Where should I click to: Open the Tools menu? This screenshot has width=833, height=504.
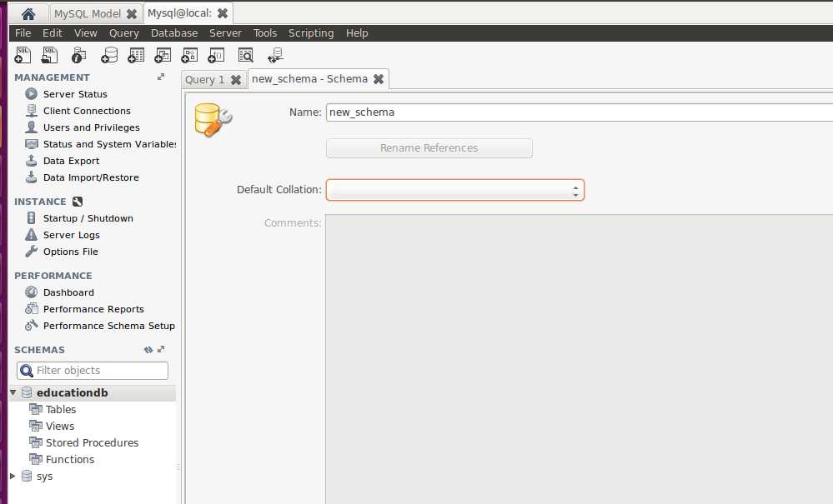(x=264, y=32)
